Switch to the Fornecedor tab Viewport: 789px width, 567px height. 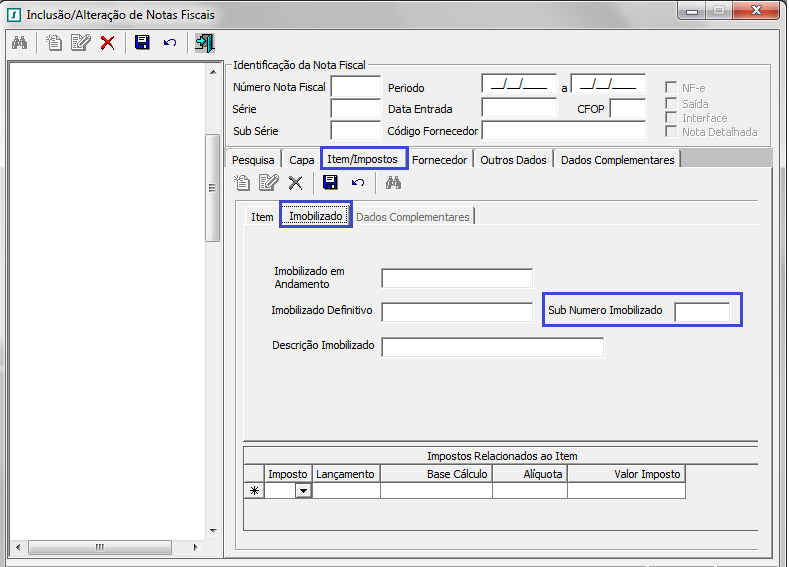(439, 160)
